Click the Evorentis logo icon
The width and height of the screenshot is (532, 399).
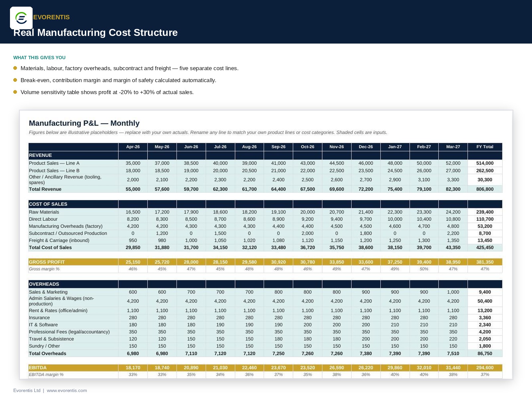tap(21, 18)
